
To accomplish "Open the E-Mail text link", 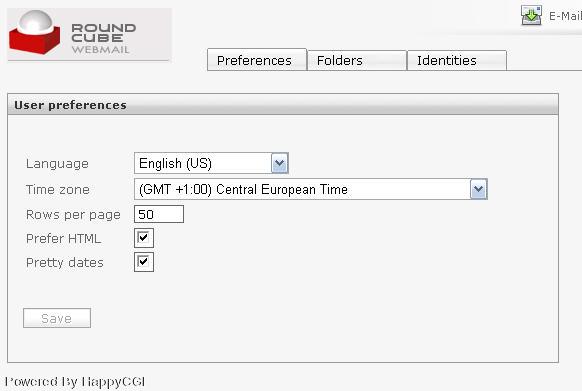I will [x=565, y=16].
